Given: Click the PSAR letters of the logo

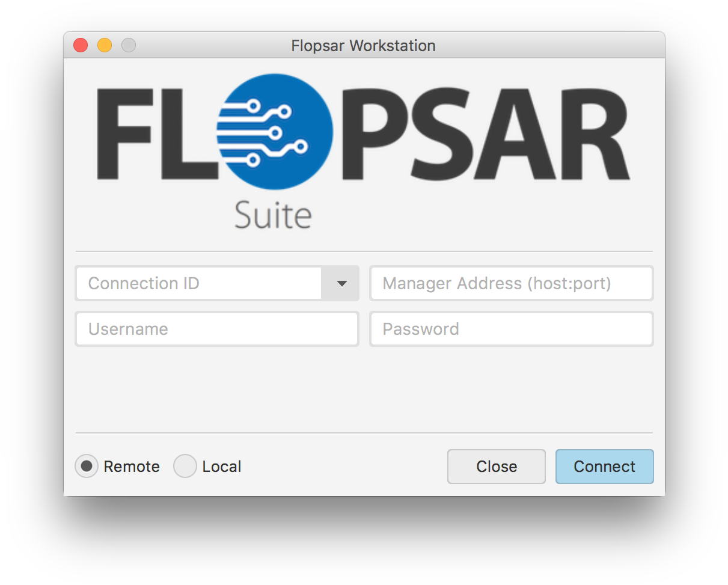Looking at the screenshot, I should click(x=486, y=133).
